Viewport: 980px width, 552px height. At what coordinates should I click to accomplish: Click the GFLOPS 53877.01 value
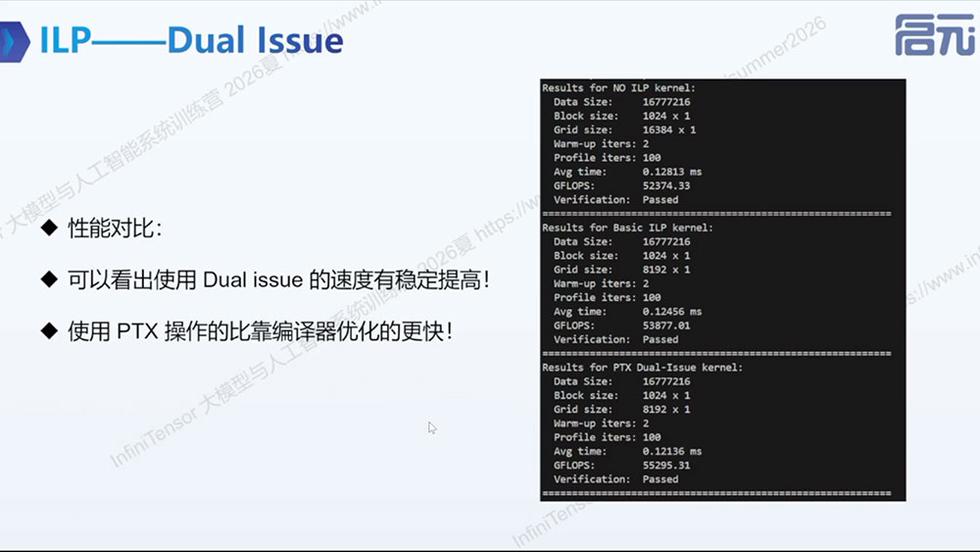click(666, 326)
